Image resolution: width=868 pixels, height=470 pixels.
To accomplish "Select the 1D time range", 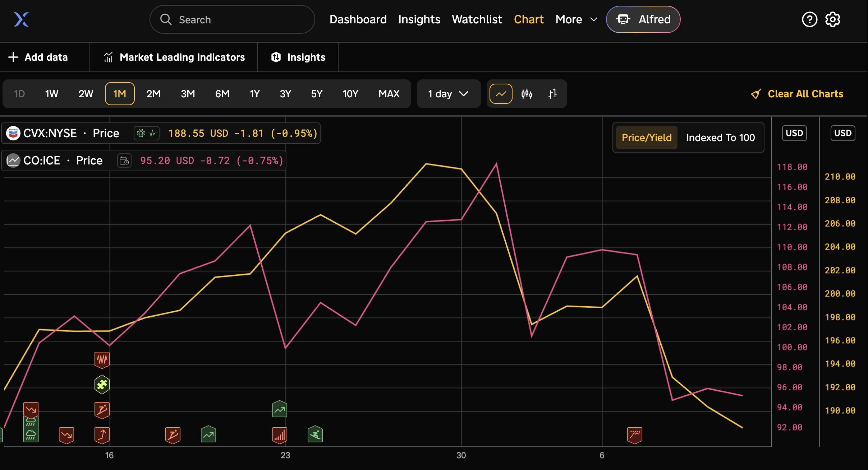I will click(x=19, y=94).
